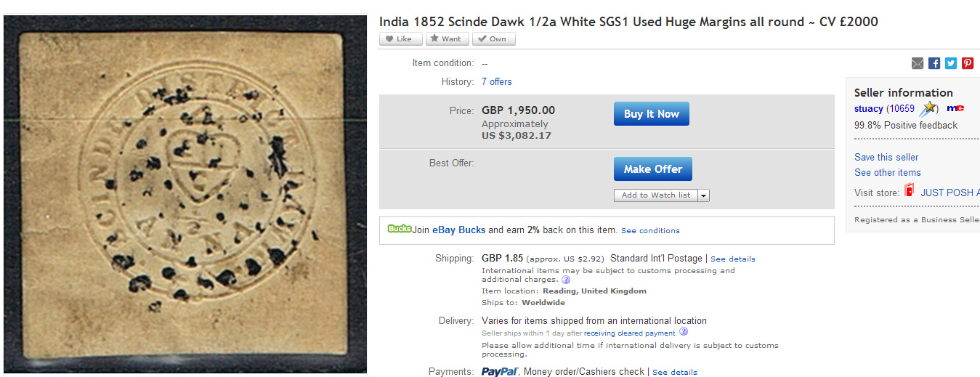Pin this item on Pinterest

click(968, 63)
